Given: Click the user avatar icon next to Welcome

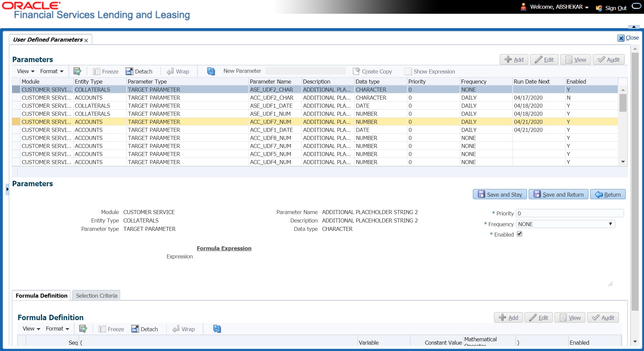Looking at the screenshot, I should (523, 7).
